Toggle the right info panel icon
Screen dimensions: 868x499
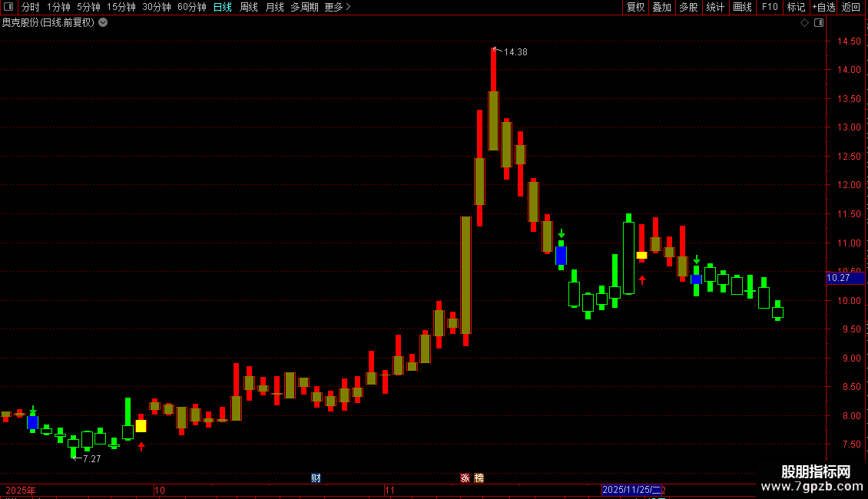pos(819,23)
